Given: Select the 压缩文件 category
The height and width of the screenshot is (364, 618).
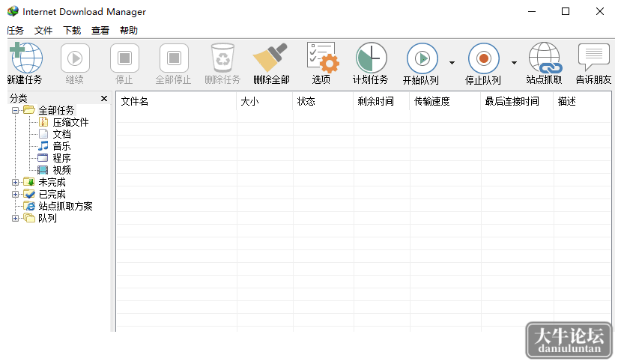Looking at the screenshot, I should point(70,123).
